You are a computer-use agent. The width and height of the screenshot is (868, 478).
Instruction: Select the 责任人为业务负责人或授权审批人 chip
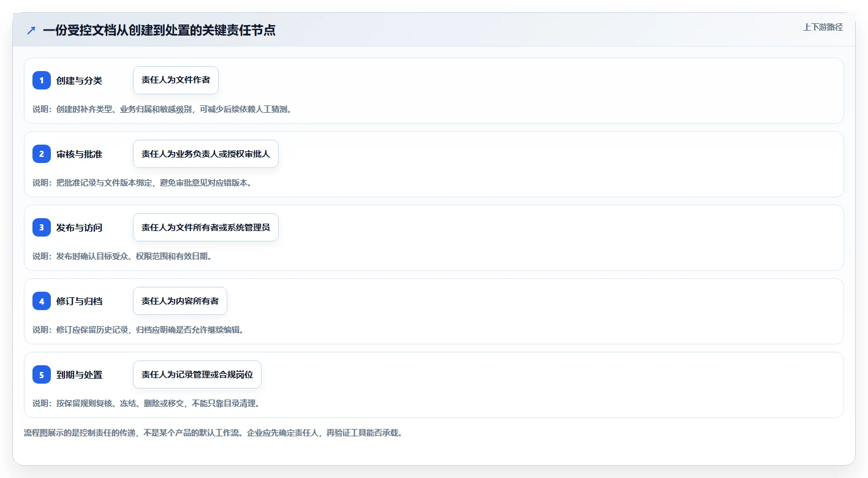206,154
